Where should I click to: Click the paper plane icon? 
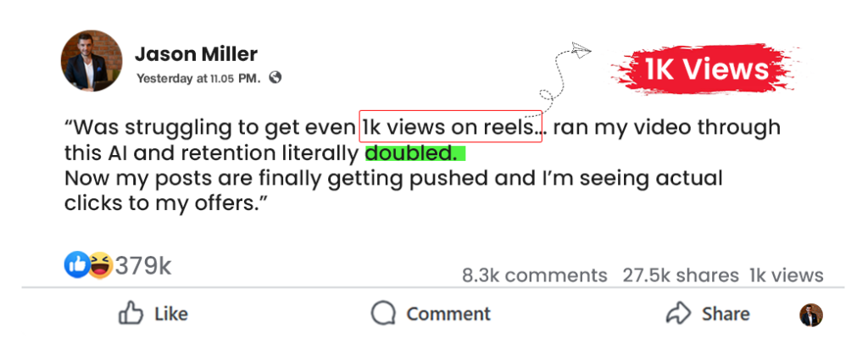(x=581, y=51)
